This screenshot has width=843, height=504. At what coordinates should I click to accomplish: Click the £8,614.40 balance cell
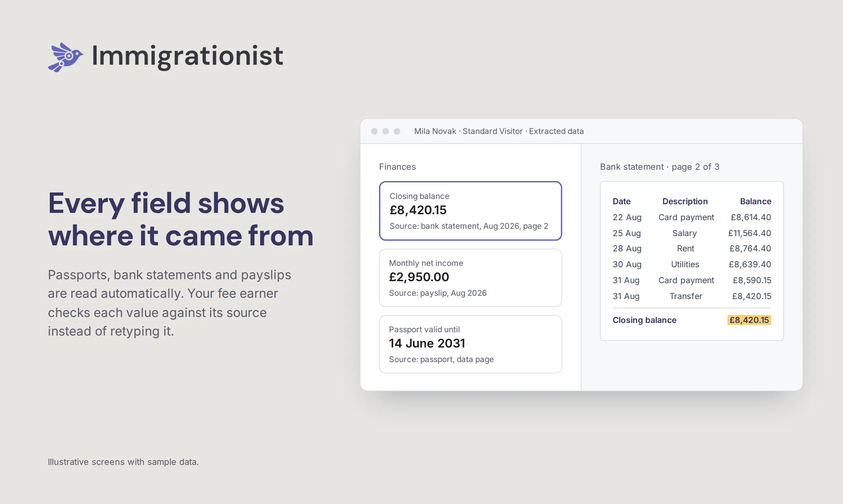pyautogui.click(x=751, y=218)
